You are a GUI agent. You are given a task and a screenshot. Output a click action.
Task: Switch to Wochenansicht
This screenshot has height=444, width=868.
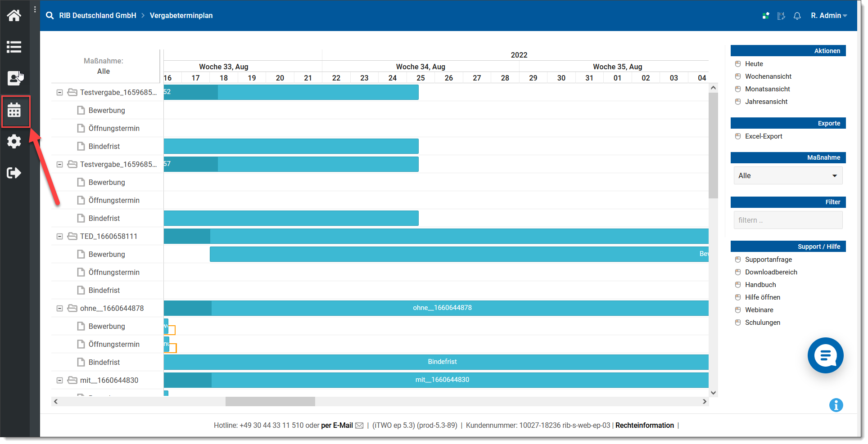pyautogui.click(x=768, y=76)
